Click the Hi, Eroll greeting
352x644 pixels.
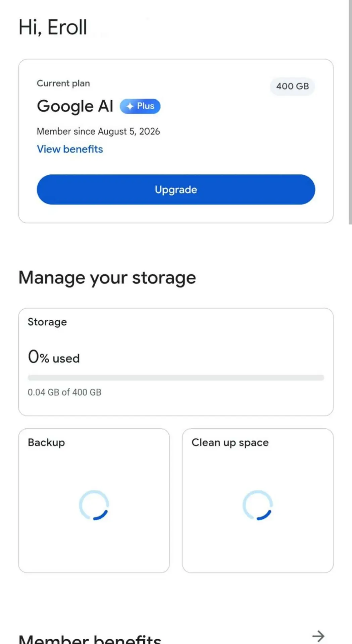pos(53,27)
